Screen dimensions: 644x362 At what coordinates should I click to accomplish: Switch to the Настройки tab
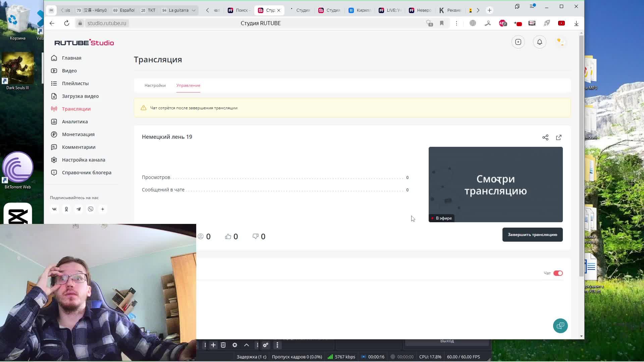(x=155, y=85)
